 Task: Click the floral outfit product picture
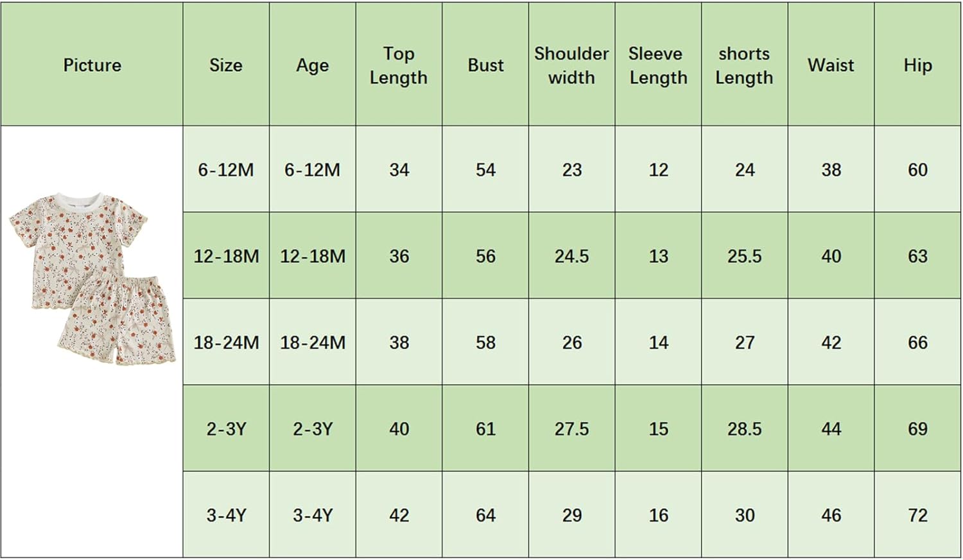pos(93,279)
